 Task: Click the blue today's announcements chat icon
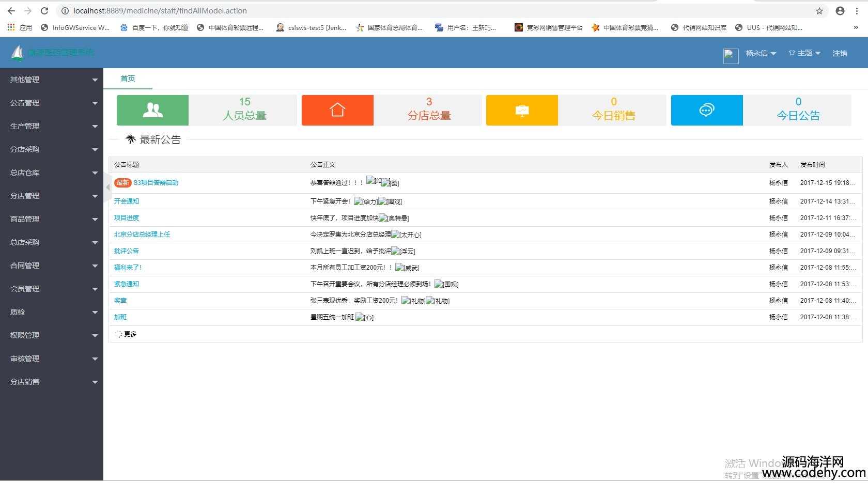(706, 110)
